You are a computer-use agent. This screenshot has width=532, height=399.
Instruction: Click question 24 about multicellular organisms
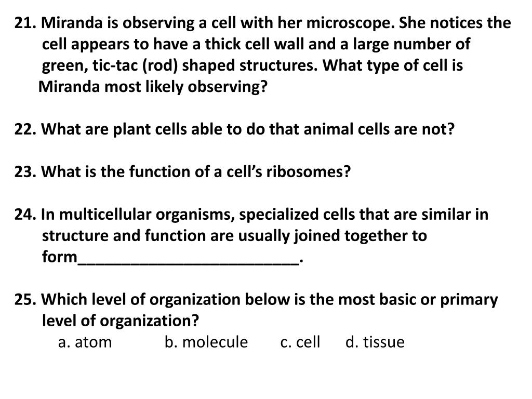click(x=251, y=236)
